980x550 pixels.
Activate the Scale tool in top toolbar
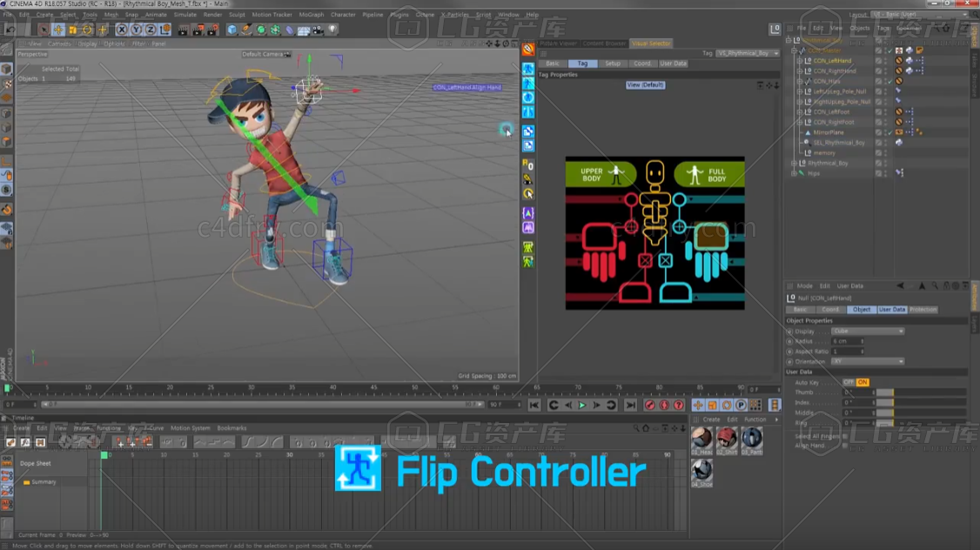73,30
